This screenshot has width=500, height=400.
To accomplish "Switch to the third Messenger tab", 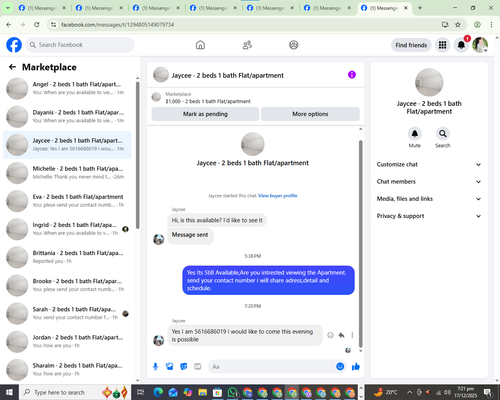I will tap(155, 8).
